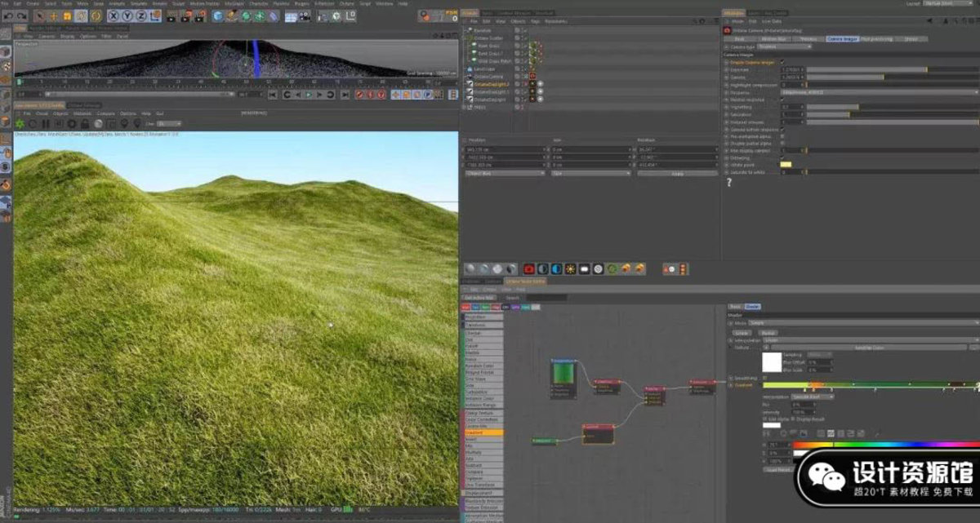Open the Camera type dropdown
The width and height of the screenshot is (980, 523).
pos(786,47)
